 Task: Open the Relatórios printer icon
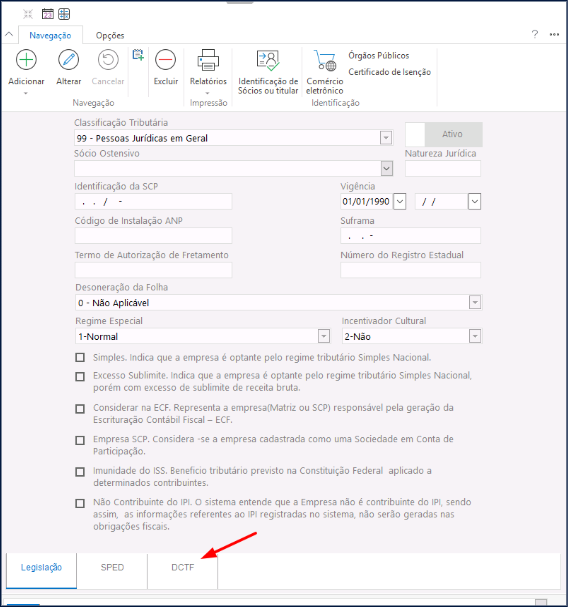click(x=208, y=60)
